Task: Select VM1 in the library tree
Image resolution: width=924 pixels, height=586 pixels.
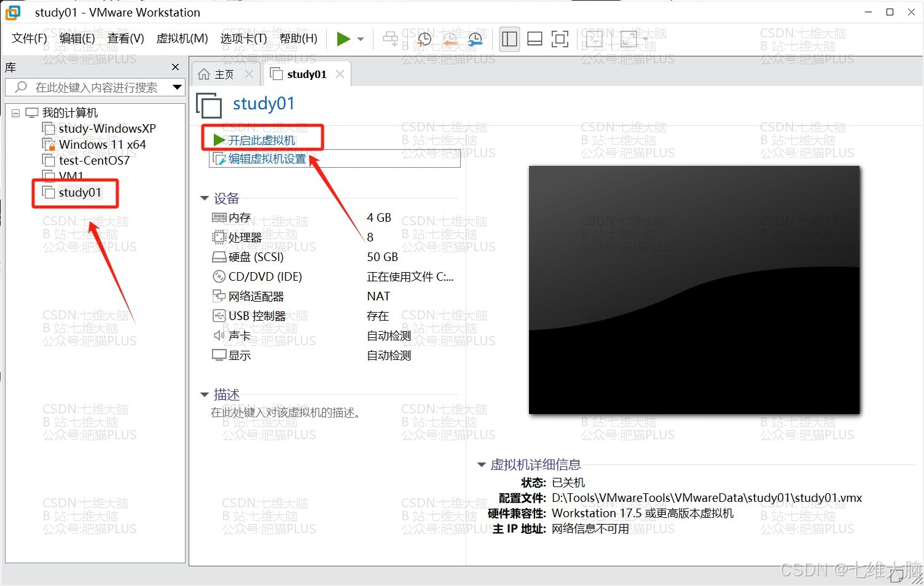Action: point(71,176)
